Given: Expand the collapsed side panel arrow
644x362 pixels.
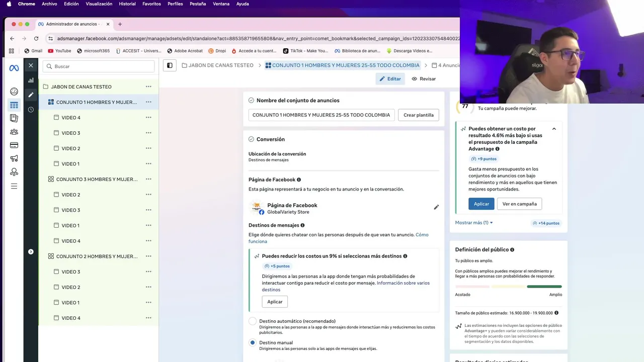Looking at the screenshot, I should pos(31,251).
